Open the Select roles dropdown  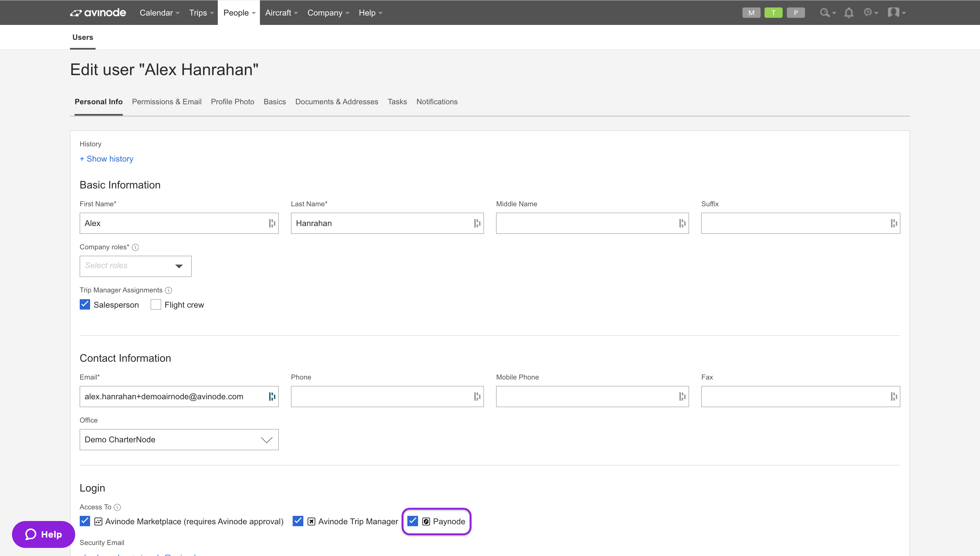(135, 266)
